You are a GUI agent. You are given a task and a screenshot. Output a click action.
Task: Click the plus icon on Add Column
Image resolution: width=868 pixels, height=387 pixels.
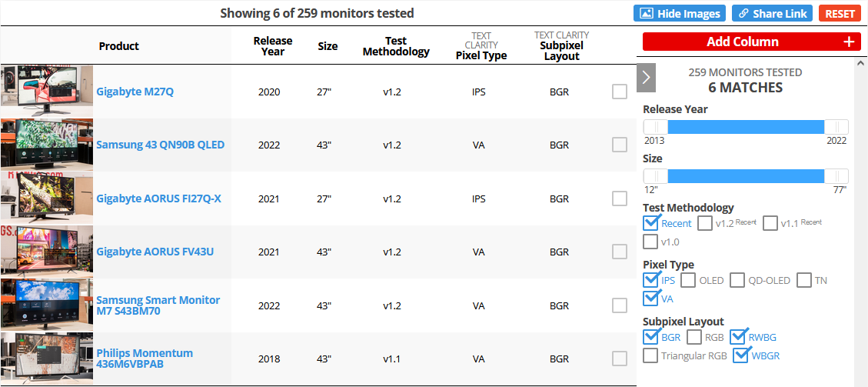pos(849,42)
